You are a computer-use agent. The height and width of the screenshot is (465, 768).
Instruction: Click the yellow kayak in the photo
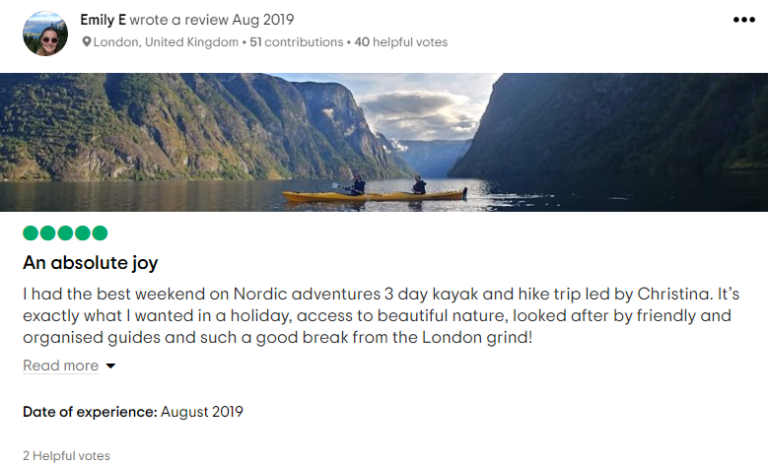point(375,196)
